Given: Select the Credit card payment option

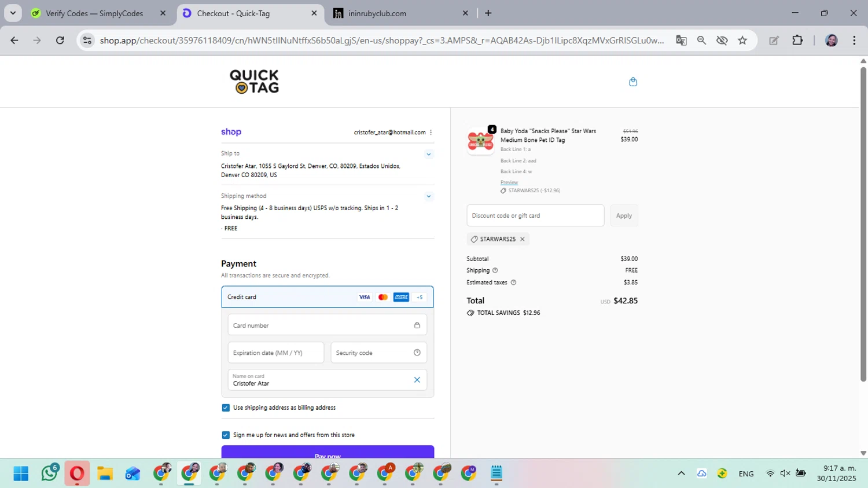Looking at the screenshot, I should tap(328, 297).
